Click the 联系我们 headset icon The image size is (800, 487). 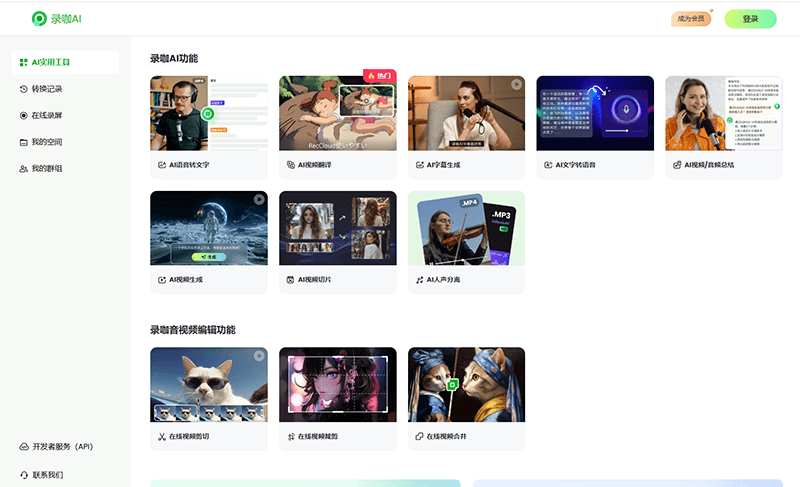24,474
